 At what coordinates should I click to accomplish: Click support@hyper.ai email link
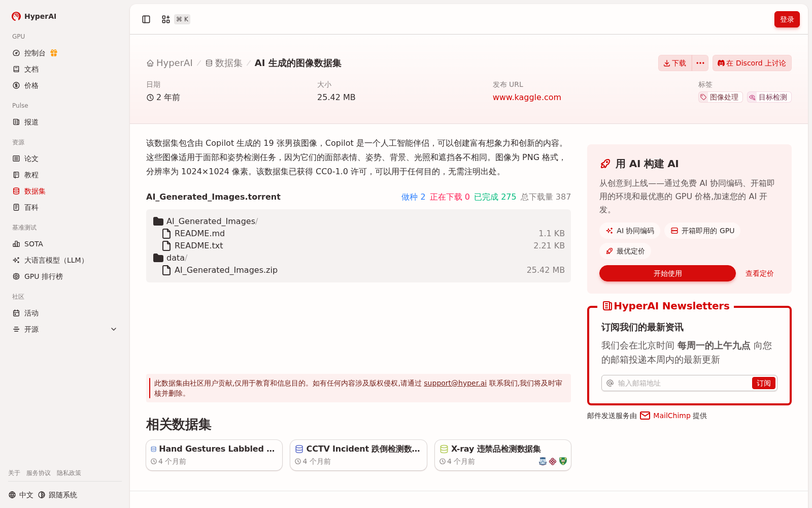(x=455, y=383)
